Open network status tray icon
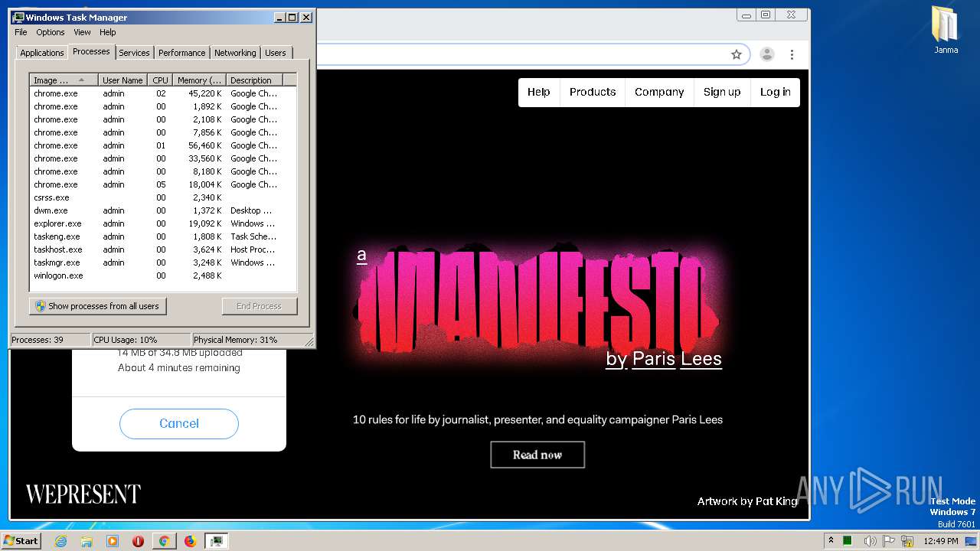 coord(907,541)
